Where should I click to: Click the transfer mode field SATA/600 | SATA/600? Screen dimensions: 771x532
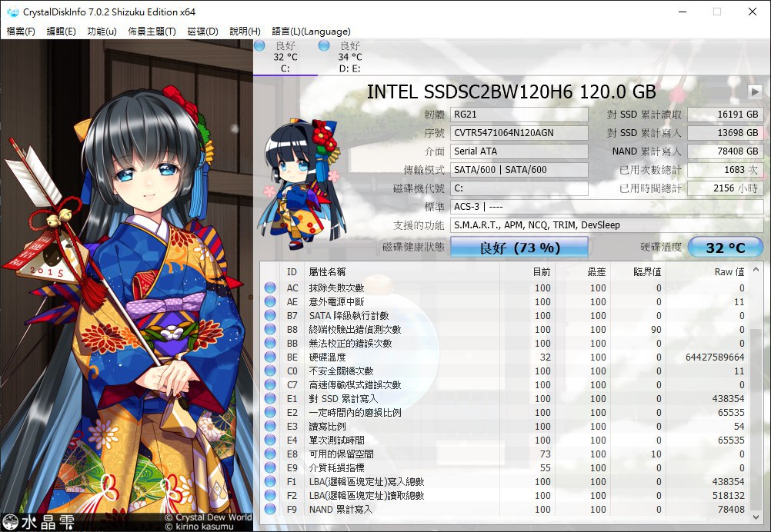tap(519, 170)
